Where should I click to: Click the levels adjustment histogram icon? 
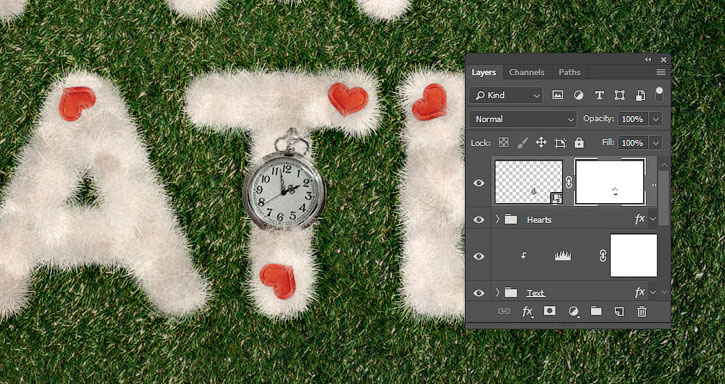(x=563, y=256)
